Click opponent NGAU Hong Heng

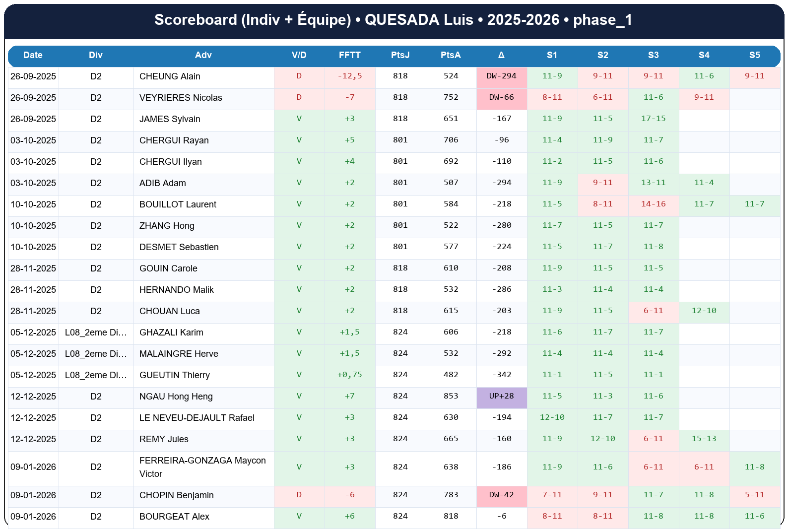(x=176, y=397)
